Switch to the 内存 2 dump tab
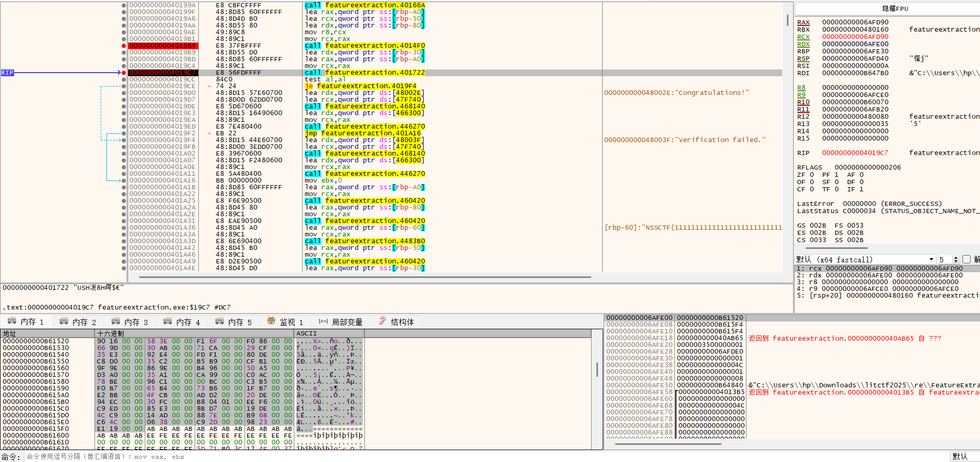Image resolution: width=980 pixels, height=462 pixels. pyautogui.click(x=78, y=322)
